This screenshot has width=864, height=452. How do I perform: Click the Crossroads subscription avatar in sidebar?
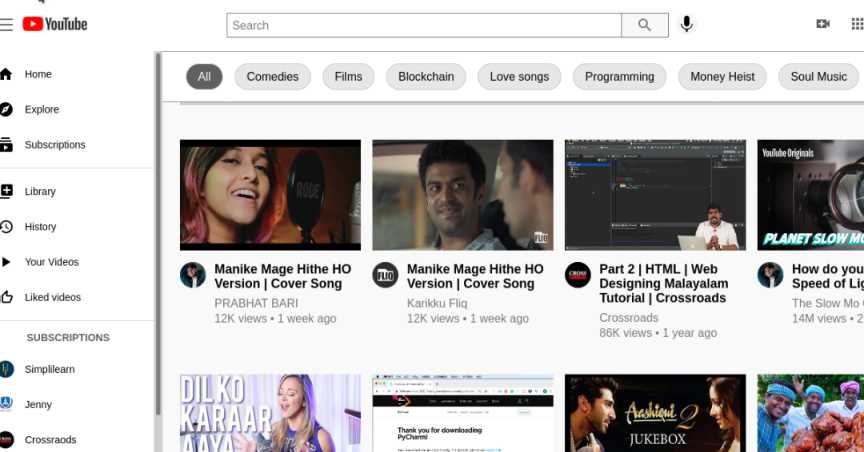tap(6, 439)
